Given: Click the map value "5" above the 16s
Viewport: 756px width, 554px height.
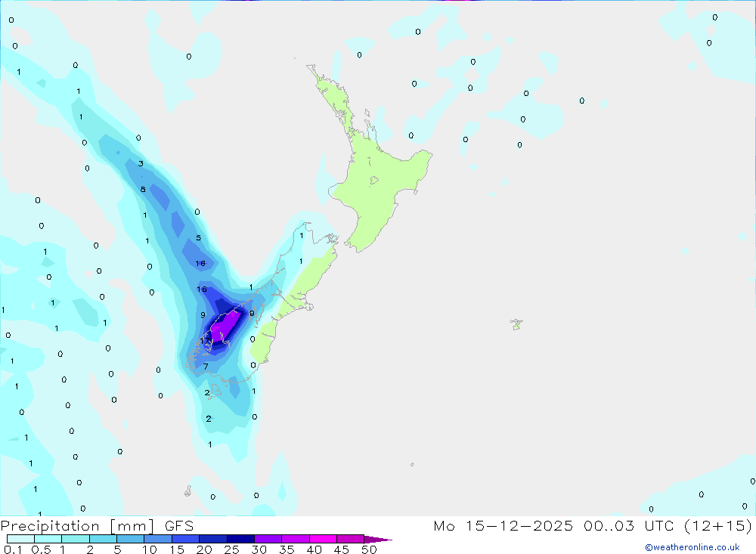Looking at the screenshot, I should coord(198,238).
